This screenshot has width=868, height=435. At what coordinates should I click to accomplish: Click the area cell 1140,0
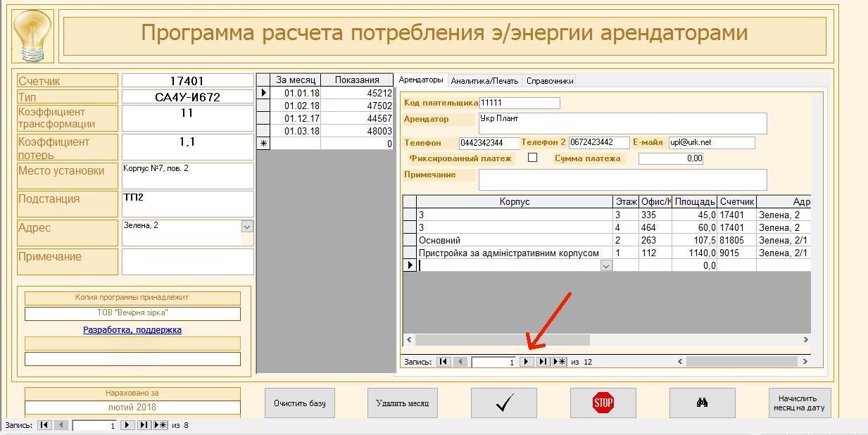[695, 253]
